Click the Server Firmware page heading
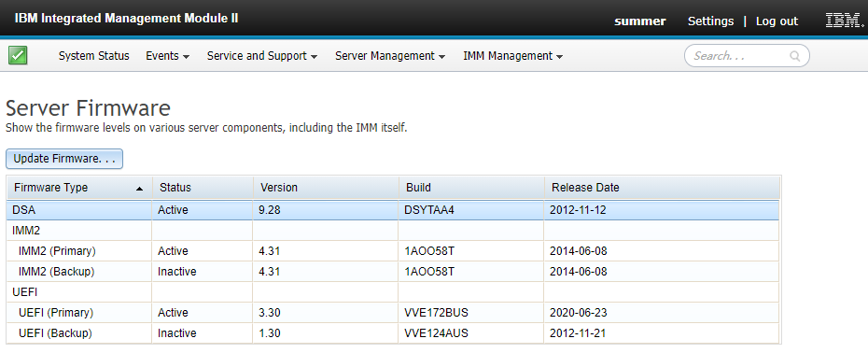 coord(88,108)
